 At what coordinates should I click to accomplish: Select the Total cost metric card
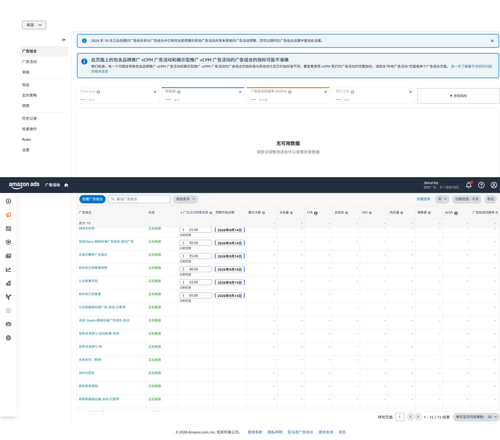click(118, 96)
